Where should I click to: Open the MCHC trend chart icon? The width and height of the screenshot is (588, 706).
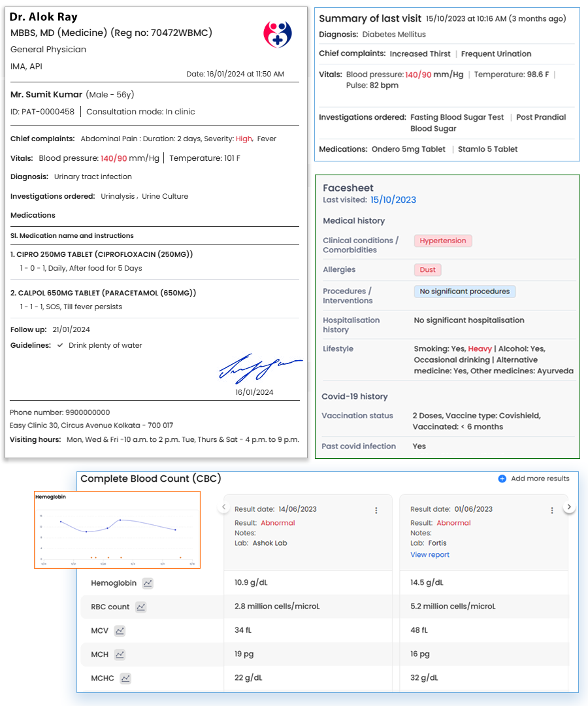coord(125,679)
